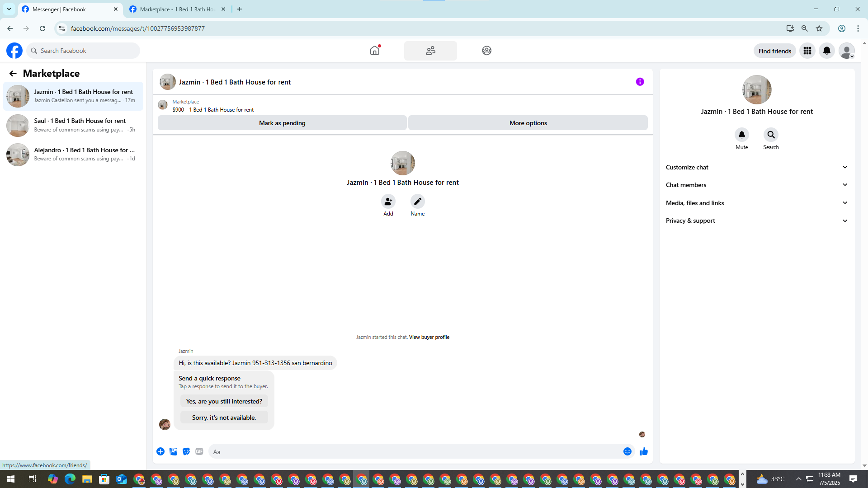This screenshot has width=868, height=488.
Task: Switch to Marketplace browser tab
Action: pos(177,9)
